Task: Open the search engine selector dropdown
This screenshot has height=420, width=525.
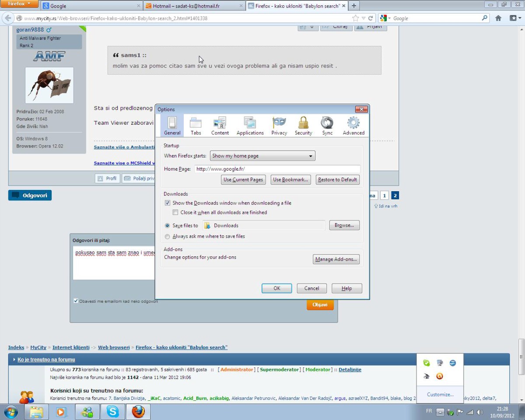Action: [385, 18]
